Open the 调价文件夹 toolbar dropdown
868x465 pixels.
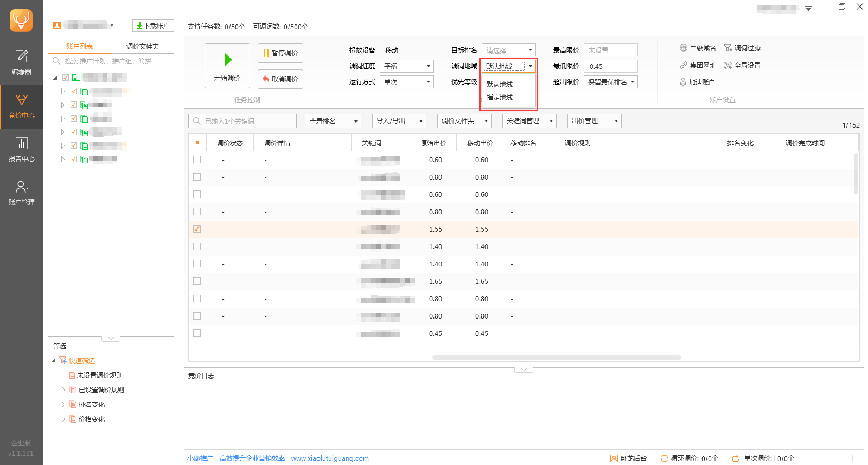(464, 121)
